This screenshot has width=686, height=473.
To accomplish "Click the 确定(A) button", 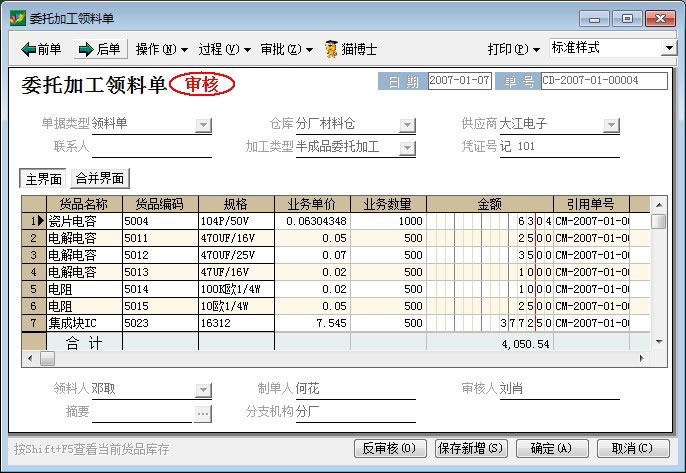I will coord(552,448).
